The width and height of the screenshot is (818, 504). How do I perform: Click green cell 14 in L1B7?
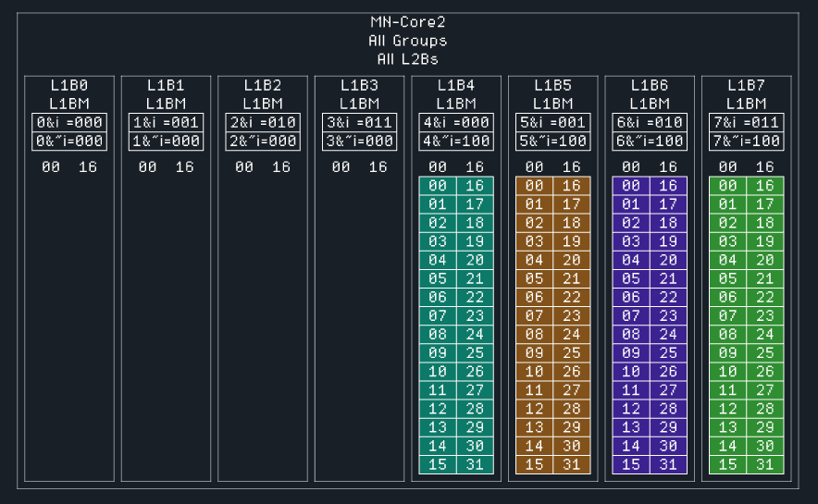point(727,446)
